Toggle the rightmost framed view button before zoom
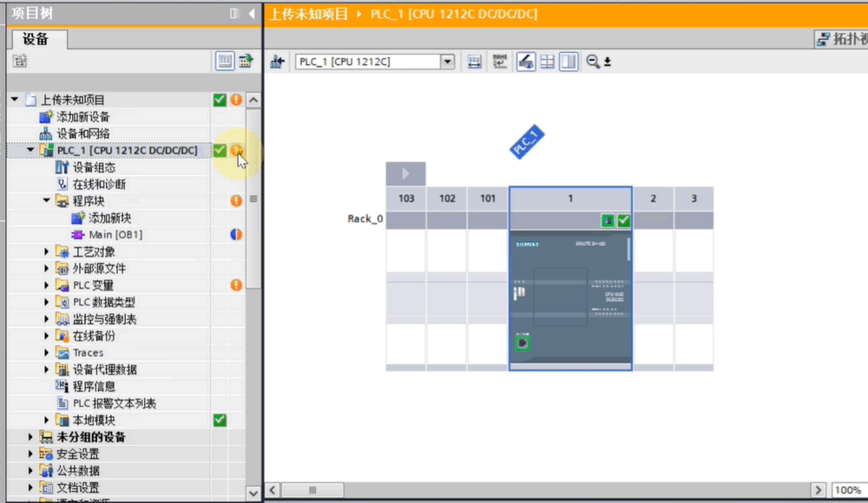The width and height of the screenshot is (868, 503). pos(569,62)
